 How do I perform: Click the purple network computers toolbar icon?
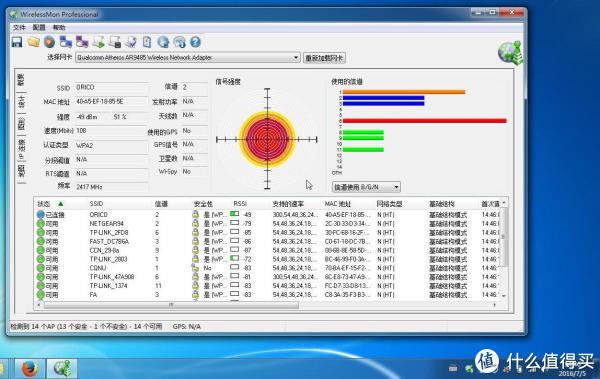(82, 42)
